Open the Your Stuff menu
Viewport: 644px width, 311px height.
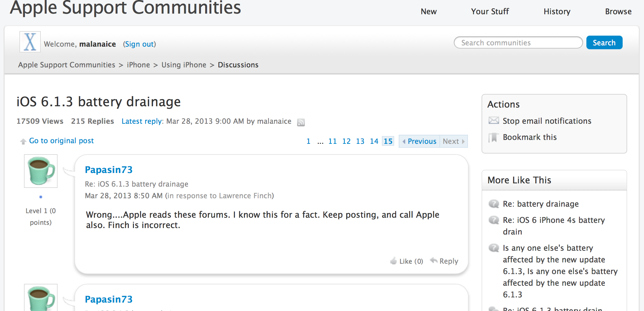(x=490, y=12)
